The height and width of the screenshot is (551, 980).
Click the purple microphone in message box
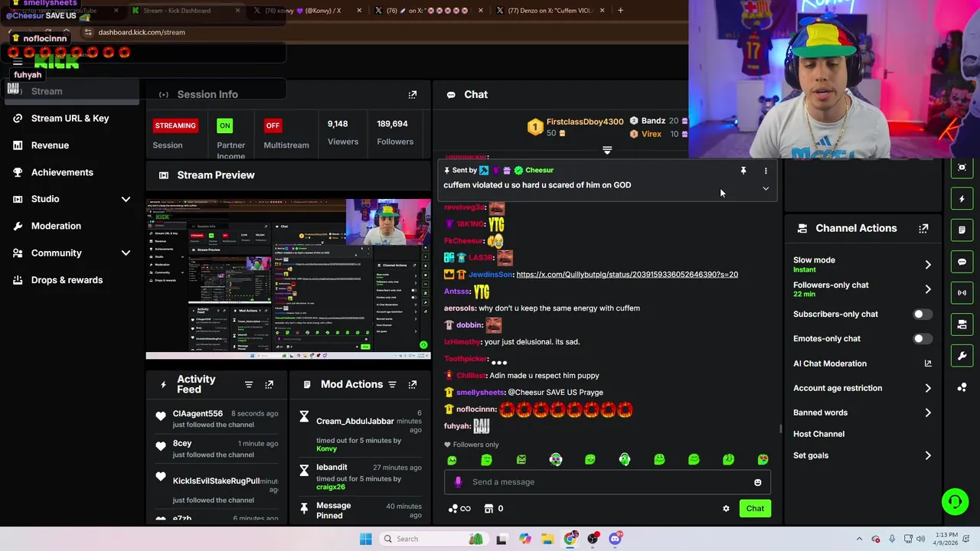point(458,482)
